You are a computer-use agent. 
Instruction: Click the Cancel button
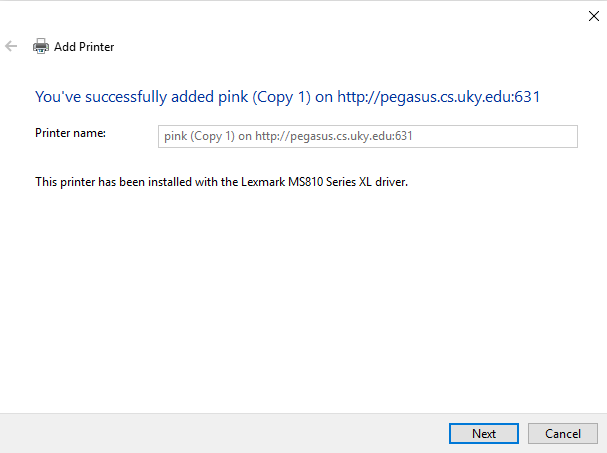coord(563,433)
